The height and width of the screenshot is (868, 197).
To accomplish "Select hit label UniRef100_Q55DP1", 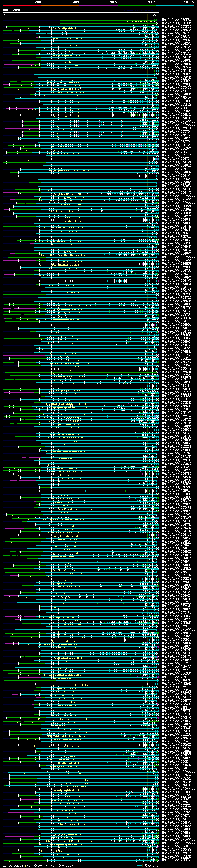I will tap(177, 81).
